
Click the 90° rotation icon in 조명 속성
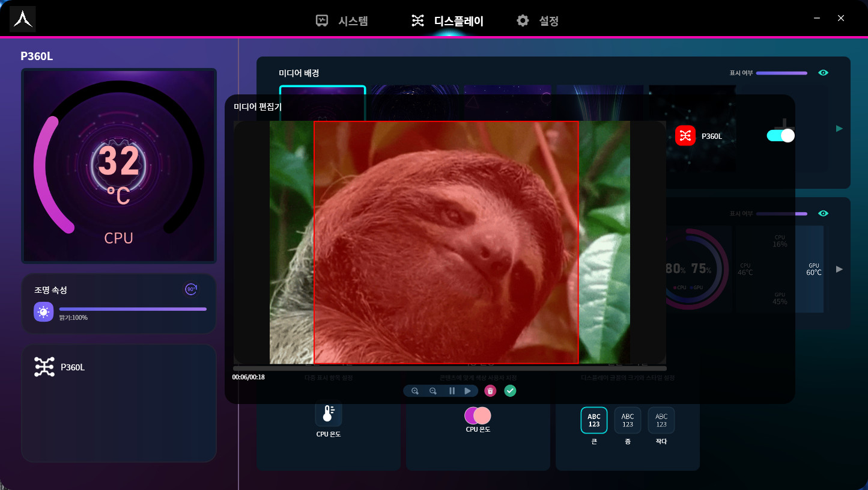191,289
